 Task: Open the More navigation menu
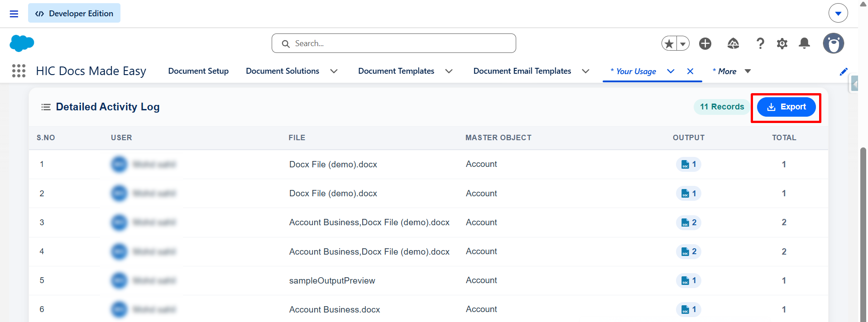(731, 71)
